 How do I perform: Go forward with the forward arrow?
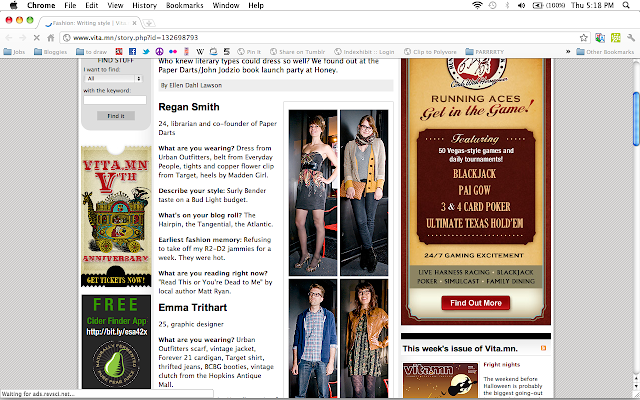tap(22, 38)
